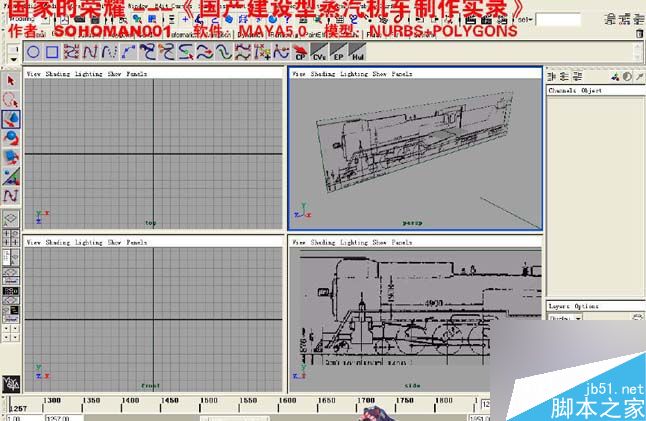Open Panels menu in the top view
Image resolution: width=646 pixels, height=421 pixels.
pyautogui.click(x=136, y=74)
